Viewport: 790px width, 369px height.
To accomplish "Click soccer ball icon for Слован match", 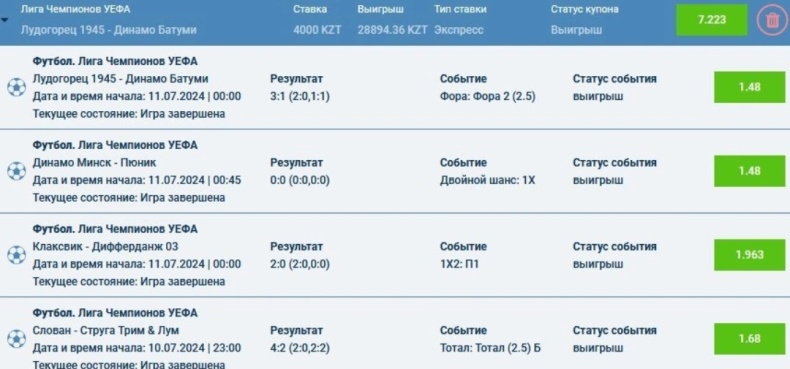I will tap(16, 339).
